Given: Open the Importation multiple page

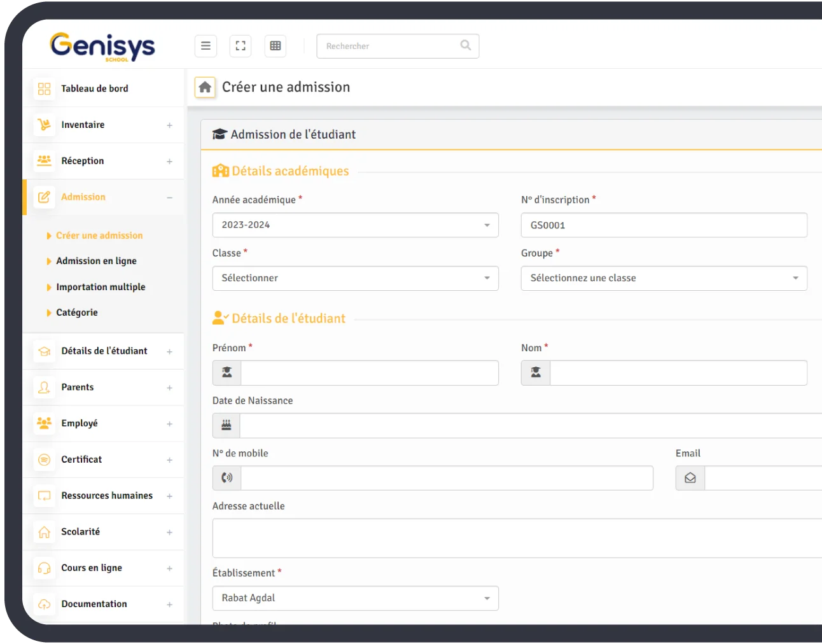Looking at the screenshot, I should (102, 286).
